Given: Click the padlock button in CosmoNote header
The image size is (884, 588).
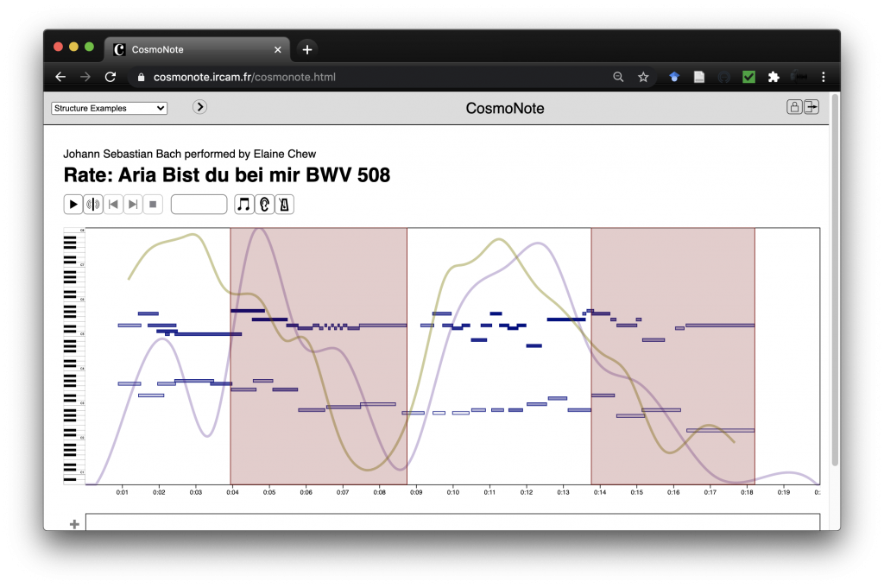Looking at the screenshot, I should point(794,107).
